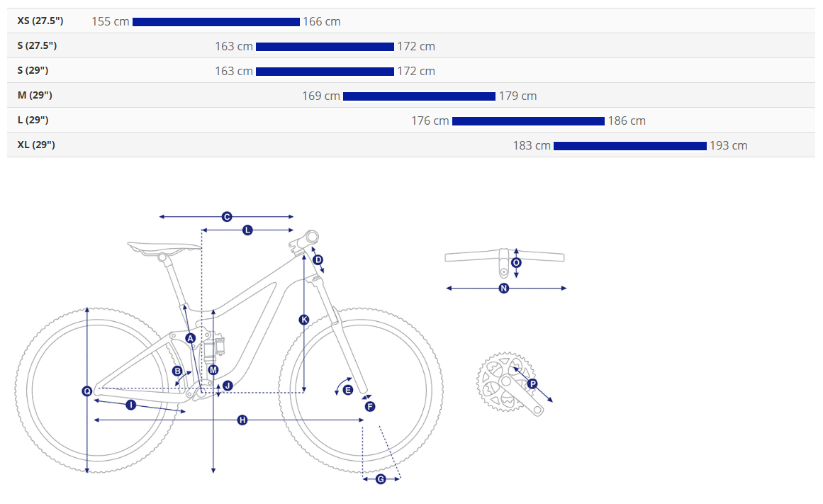
Task: Select the G trail marker below front wheel
Action: (381, 478)
